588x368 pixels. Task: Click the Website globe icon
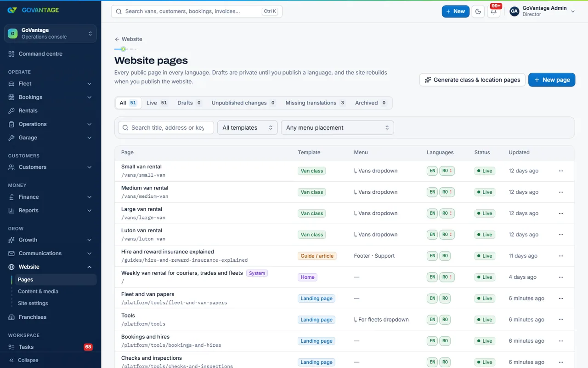[x=11, y=267]
